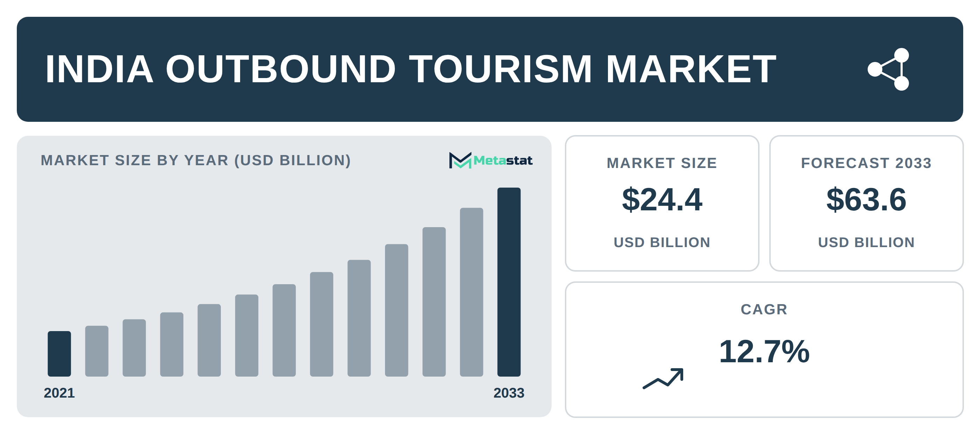
Task: Click the Metastat logo
Action: pos(491,161)
